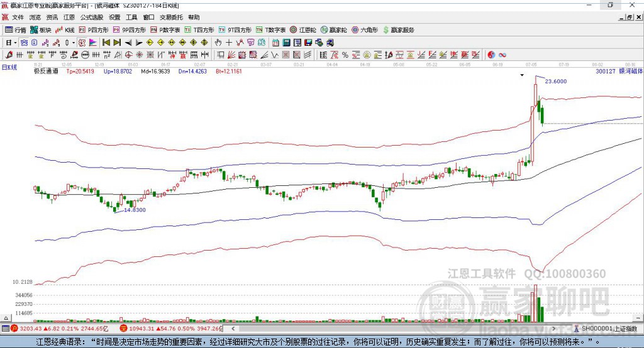Open the 交易委托 menu

pos(171,17)
